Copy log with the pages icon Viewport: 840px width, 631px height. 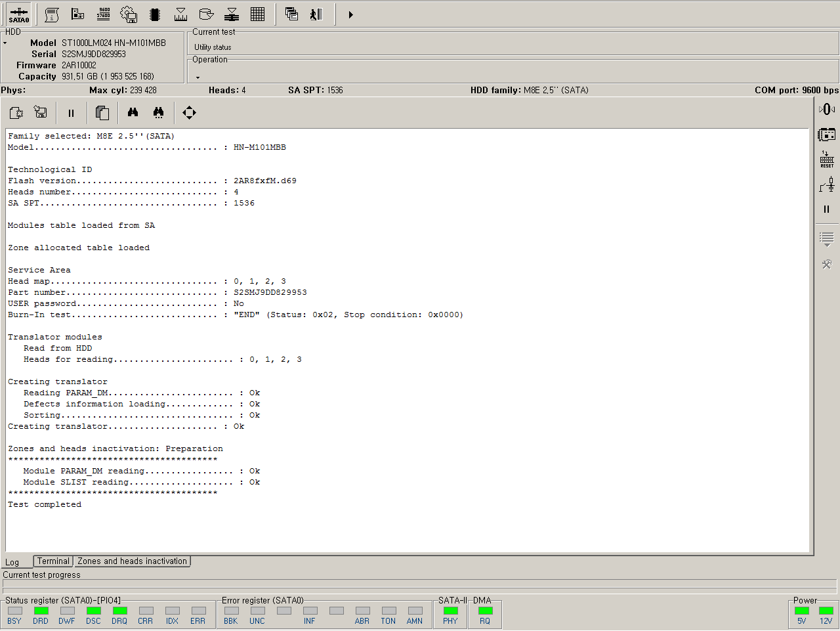(102, 113)
